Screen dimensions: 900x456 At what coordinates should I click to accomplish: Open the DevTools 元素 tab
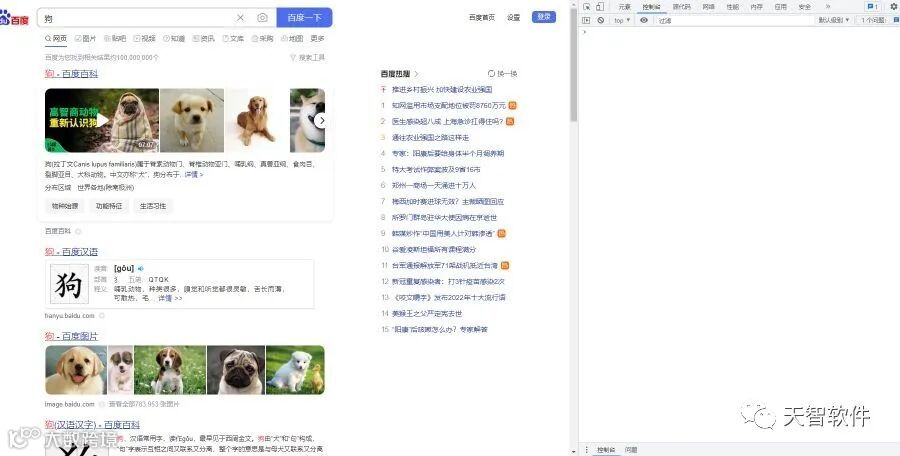pyautogui.click(x=624, y=7)
